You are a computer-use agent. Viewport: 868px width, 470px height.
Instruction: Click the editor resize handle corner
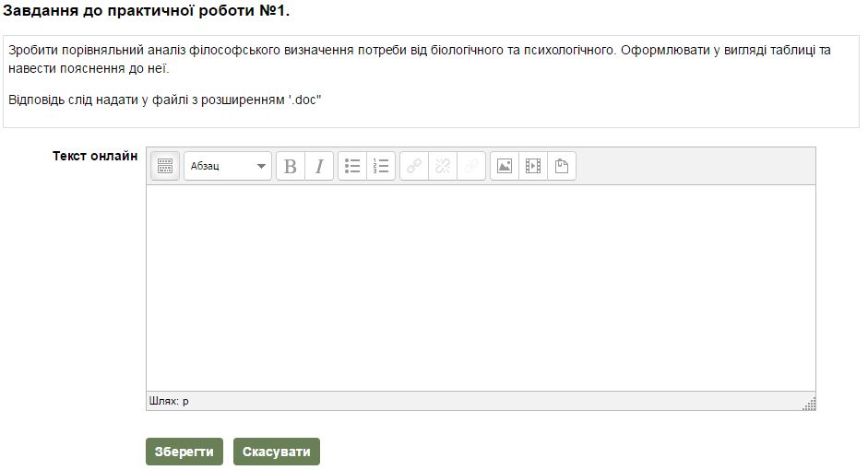pos(810,404)
